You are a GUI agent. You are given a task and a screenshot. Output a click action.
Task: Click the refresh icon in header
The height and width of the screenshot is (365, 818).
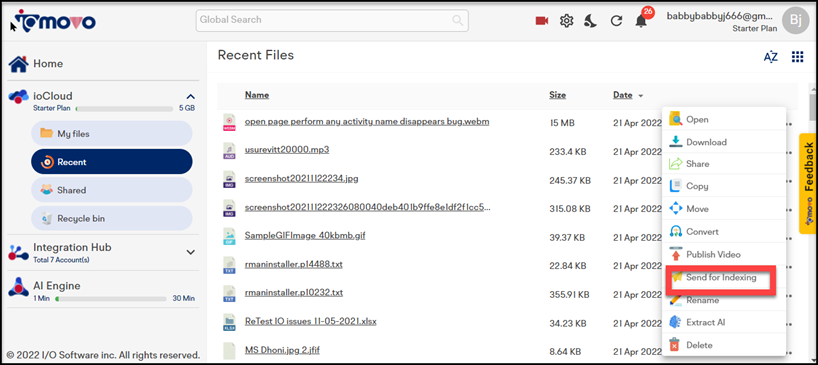(616, 21)
